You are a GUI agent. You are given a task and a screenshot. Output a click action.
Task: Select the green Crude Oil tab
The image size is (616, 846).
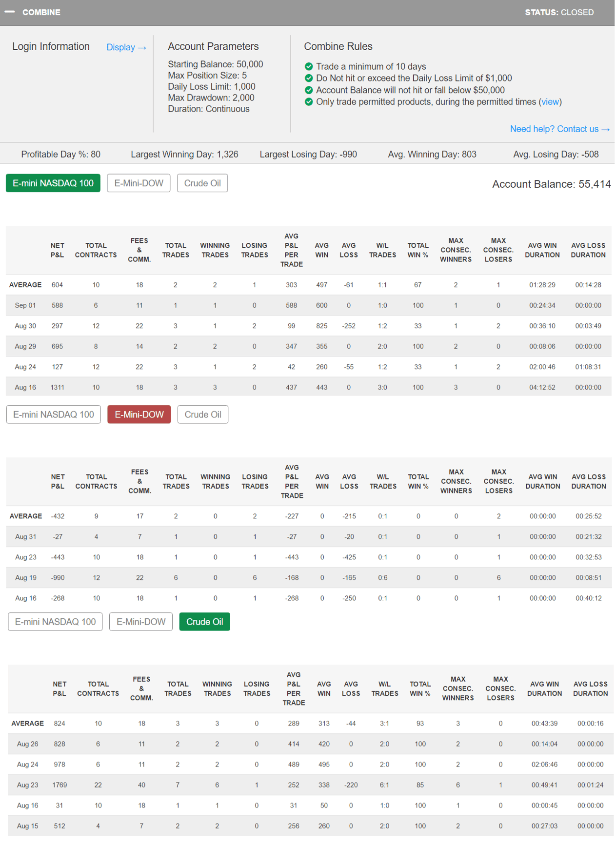click(x=205, y=622)
